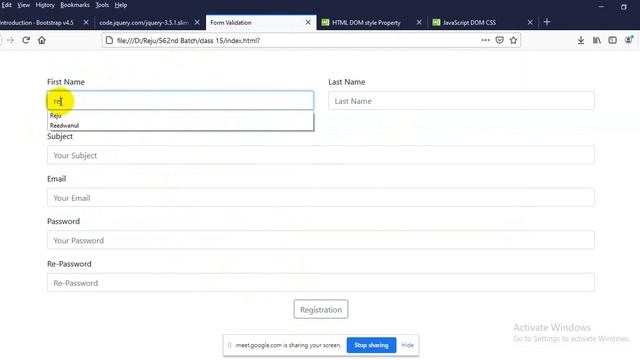Minimize the browser window
Image resolution: width=640 pixels, height=360 pixels.
coord(601,7)
